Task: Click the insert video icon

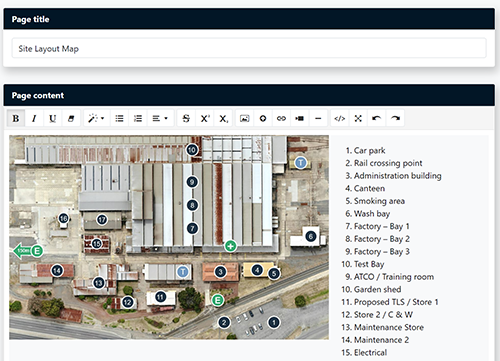Action: (300, 118)
